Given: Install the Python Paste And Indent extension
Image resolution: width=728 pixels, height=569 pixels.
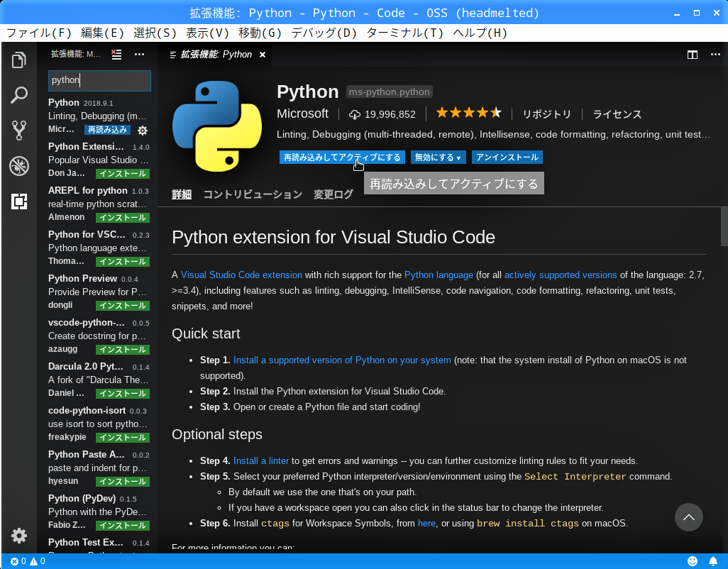Looking at the screenshot, I should click(x=123, y=482).
